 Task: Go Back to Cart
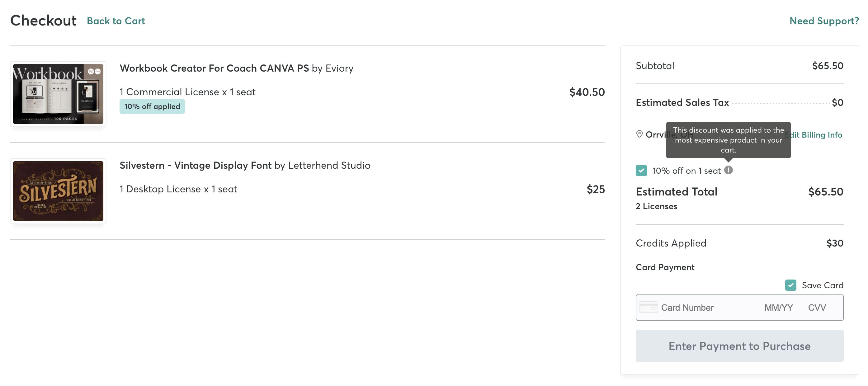point(116,21)
